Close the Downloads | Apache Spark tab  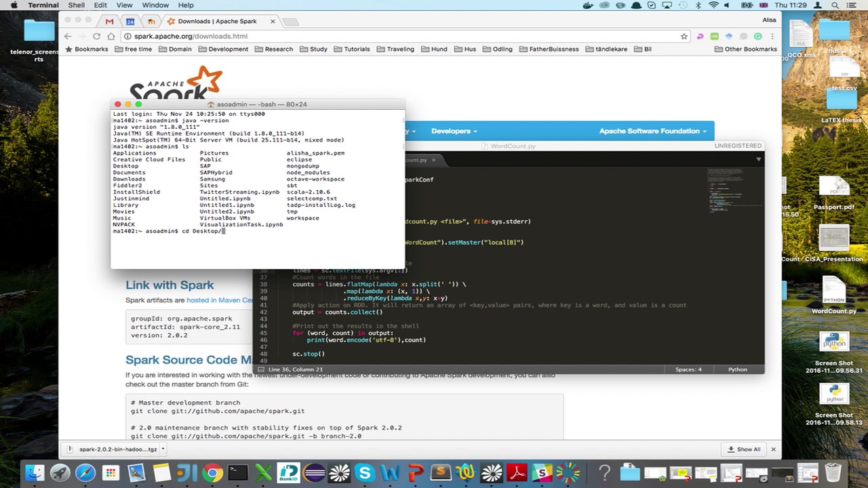pos(273,21)
